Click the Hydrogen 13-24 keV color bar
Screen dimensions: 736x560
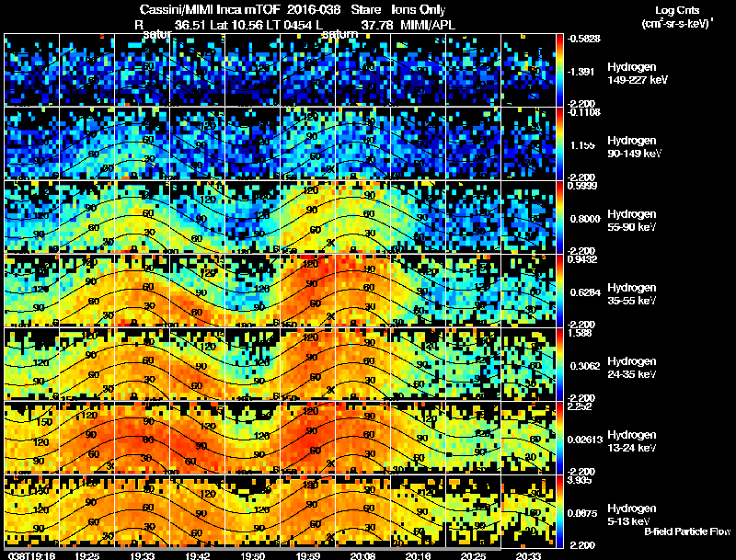tap(559, 439)
